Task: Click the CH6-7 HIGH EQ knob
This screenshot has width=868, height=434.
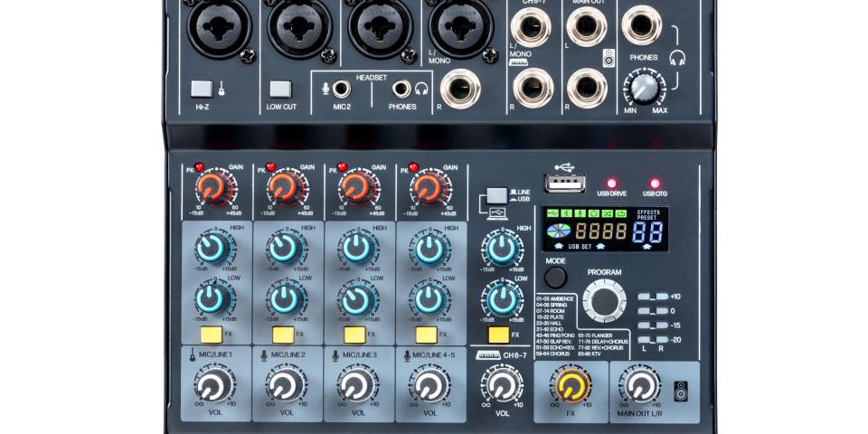Action: click(x=502, y=249)
